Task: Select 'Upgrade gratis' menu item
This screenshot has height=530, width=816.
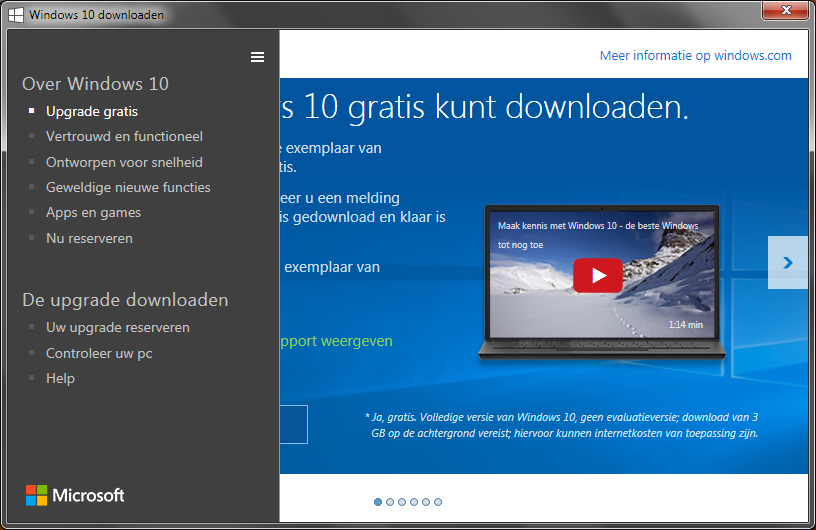Action: pos(92,111)
